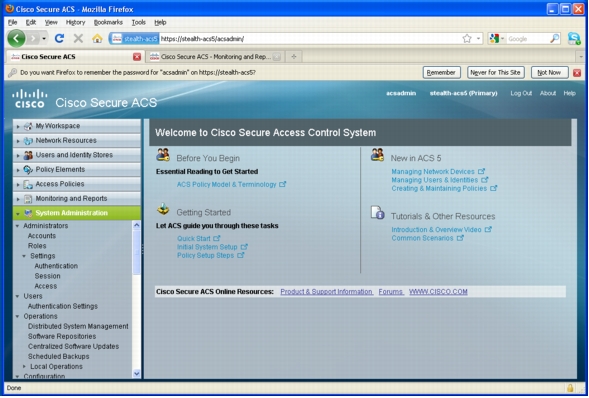Click the Users and Identity Stores icon

28,155
